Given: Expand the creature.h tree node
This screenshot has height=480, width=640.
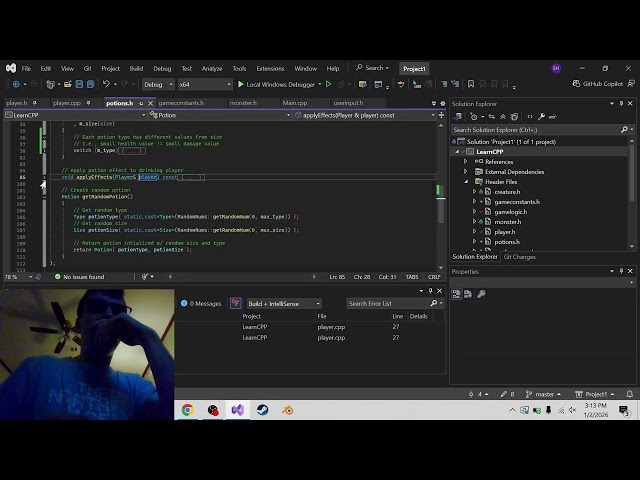Looking at the screenshot, I should pyautogui.click(x=474, y=191).
